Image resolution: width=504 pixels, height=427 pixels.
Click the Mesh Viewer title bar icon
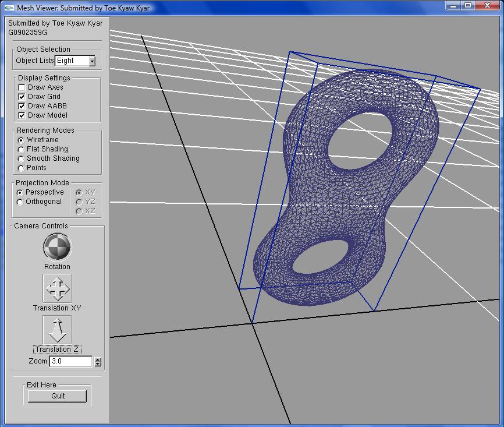click(9, 8)
